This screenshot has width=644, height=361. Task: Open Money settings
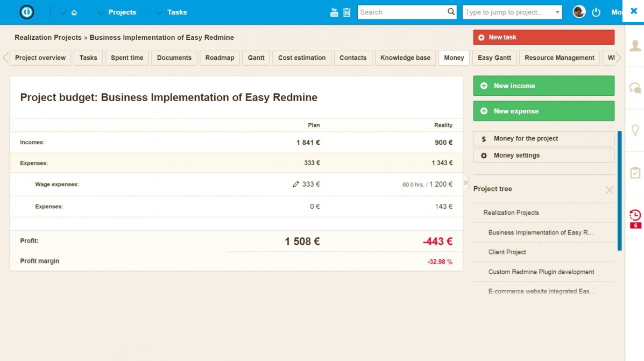point(544,155)
